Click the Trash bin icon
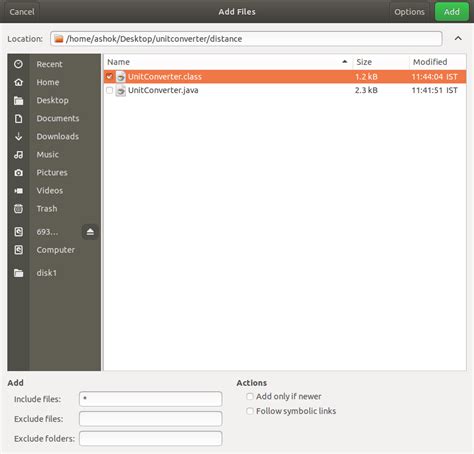474x454 pixels. (x=19, y=209)
